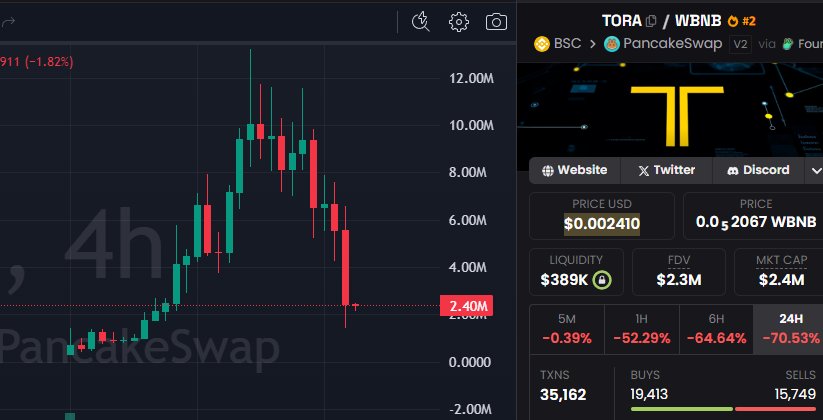This screenshot has height=420, width=823.
Task: Click the TORA banner image
Action: (x=670, y=108)
